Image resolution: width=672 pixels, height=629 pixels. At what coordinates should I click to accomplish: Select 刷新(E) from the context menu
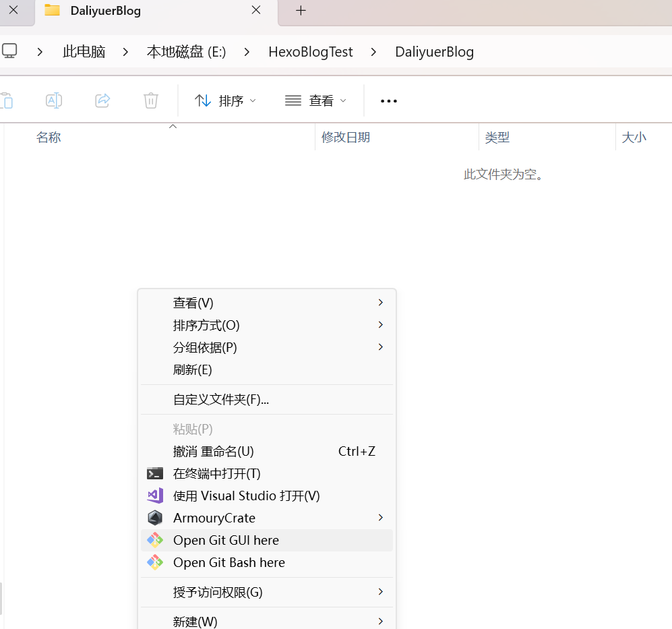193,369
